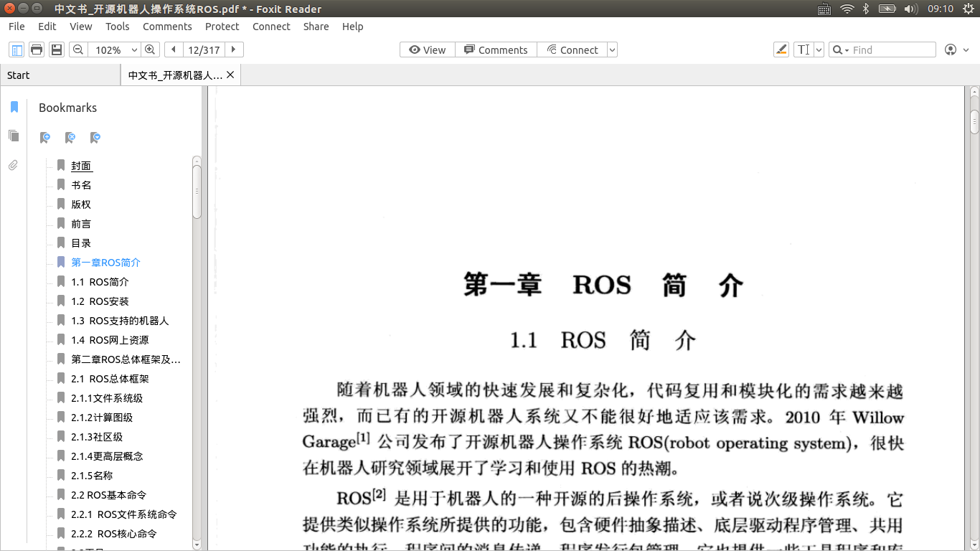980x551 pixels.
Task: Click the bookmark options dropdown icon
Action: (95, 137)
